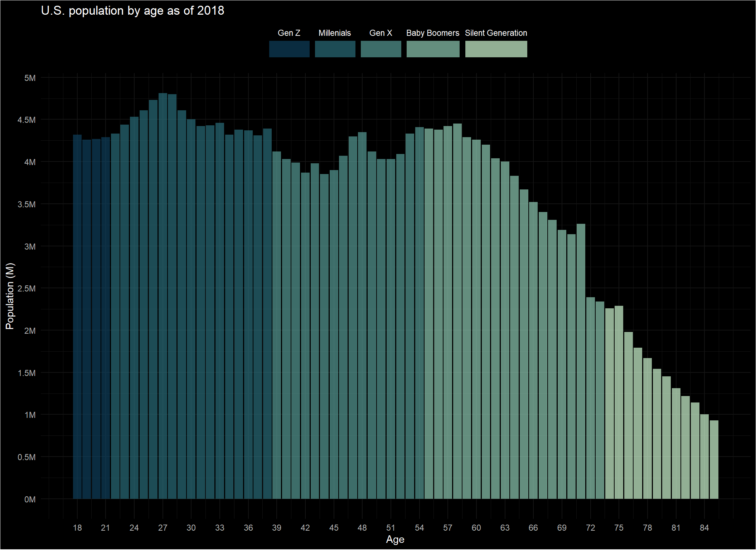The width and height of the screenshot is (756, 550).
Task: Select the bar for age 71
Action: point(581,361)
